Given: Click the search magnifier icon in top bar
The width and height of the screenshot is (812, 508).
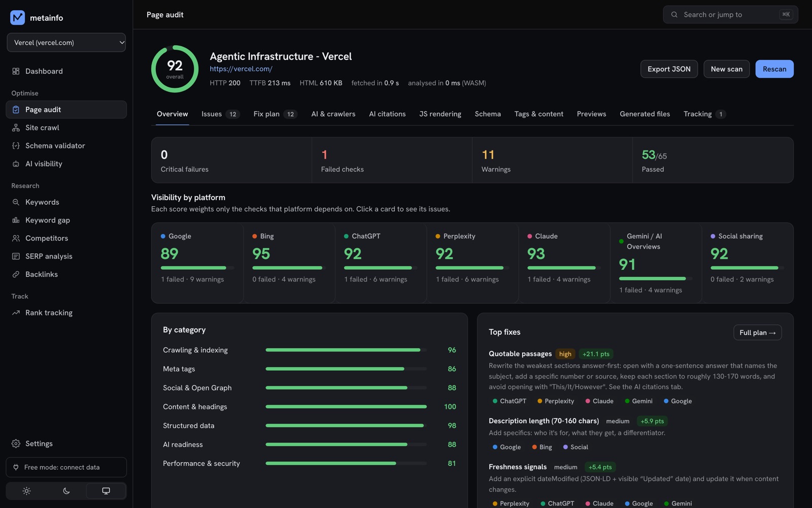Looking at the screenshot, I should (x=674, y=15).
